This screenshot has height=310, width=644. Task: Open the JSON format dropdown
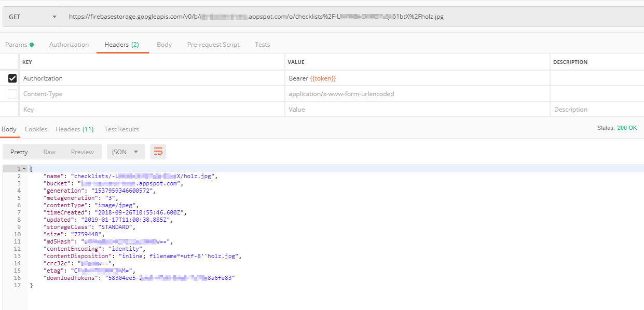[x=126, y=152]
